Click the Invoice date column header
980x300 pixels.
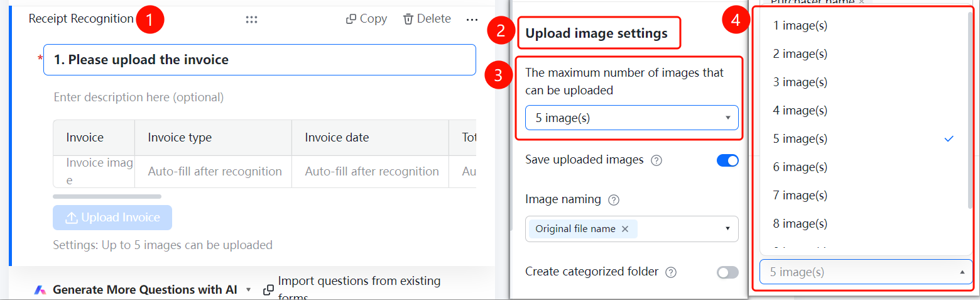click(x=371, y=138)
